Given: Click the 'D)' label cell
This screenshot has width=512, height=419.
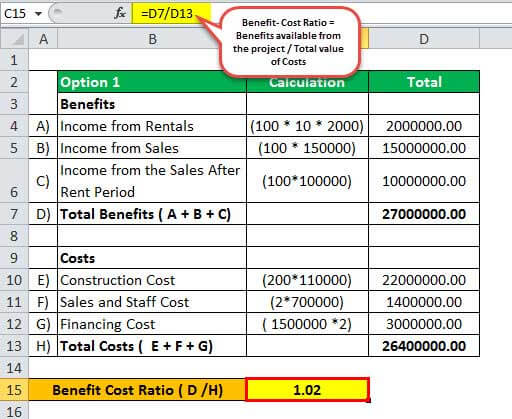Looking at the screenshot, I should (x=43, y=214).
